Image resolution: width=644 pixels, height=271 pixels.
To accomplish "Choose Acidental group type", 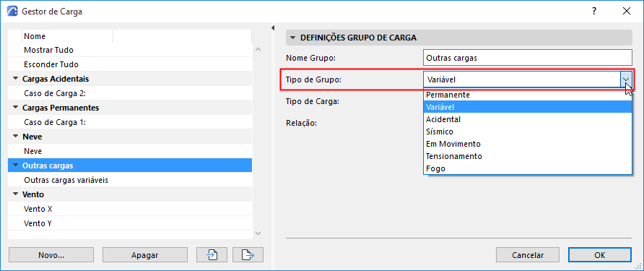I will [x=527, y=119].
